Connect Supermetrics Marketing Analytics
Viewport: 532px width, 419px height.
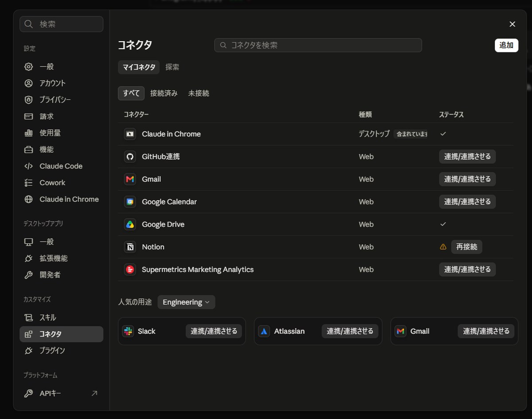point(467,270)
